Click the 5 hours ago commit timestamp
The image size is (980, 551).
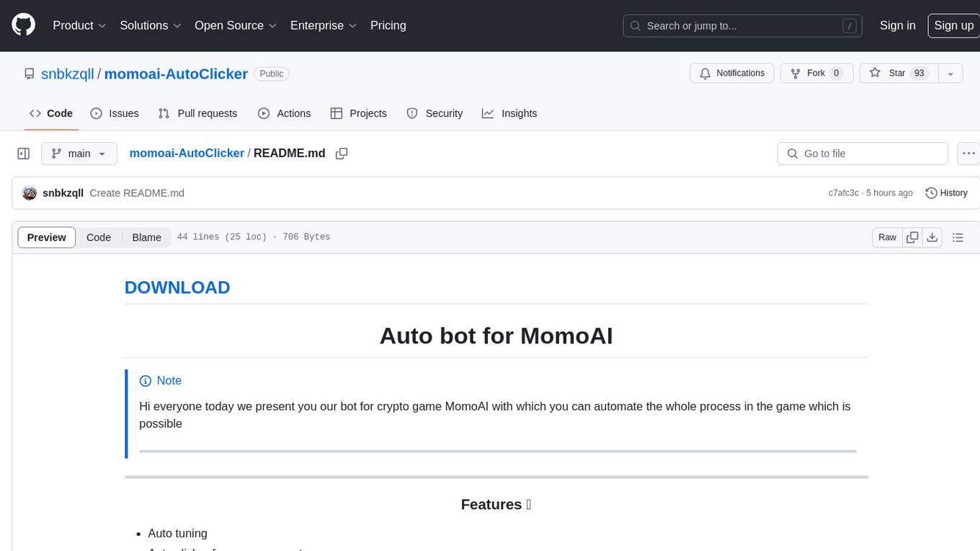[889, 193]
